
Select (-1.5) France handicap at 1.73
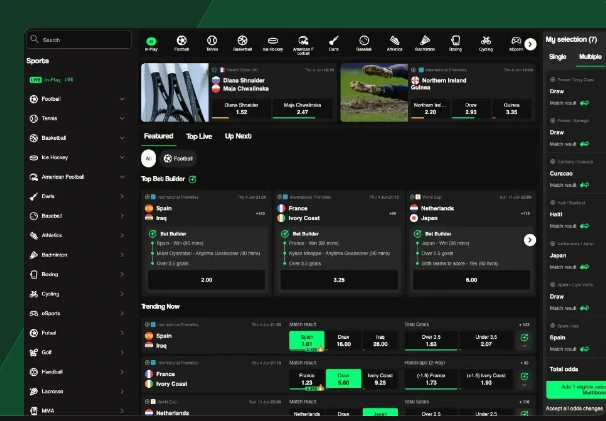point(431,379)
